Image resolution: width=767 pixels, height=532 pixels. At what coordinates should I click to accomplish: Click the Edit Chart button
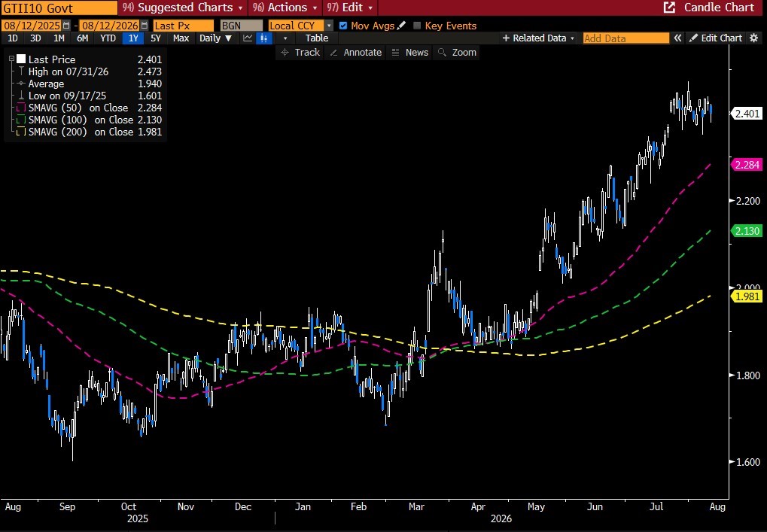(716, 38)
